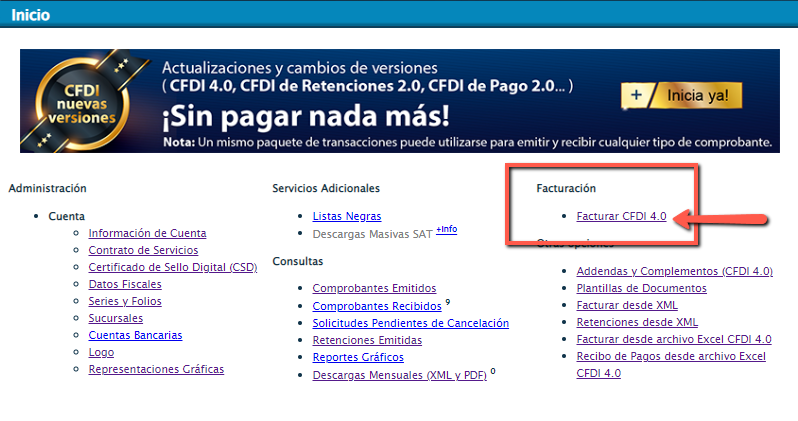Select Facturar desde XML
798x421 pixels.
(626, 305)
